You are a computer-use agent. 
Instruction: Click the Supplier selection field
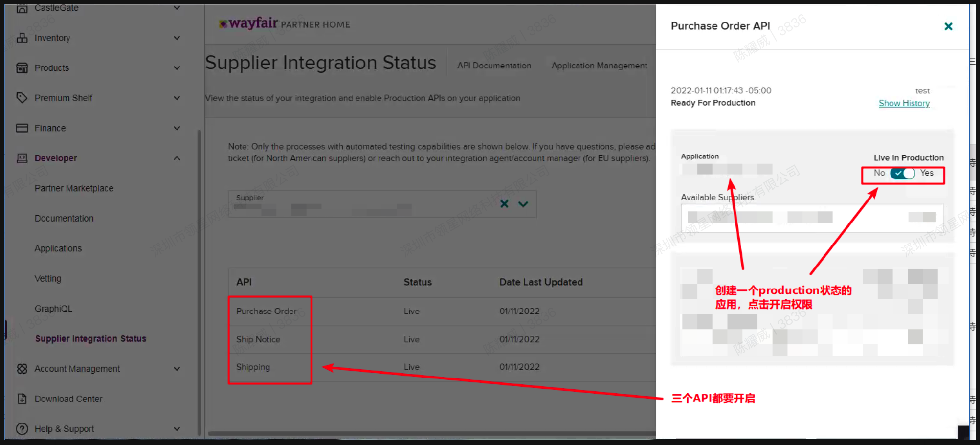tap(382, 204)
